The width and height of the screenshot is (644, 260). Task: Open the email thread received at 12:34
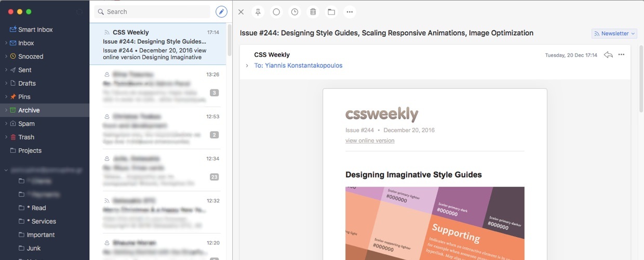coord(158,170)
